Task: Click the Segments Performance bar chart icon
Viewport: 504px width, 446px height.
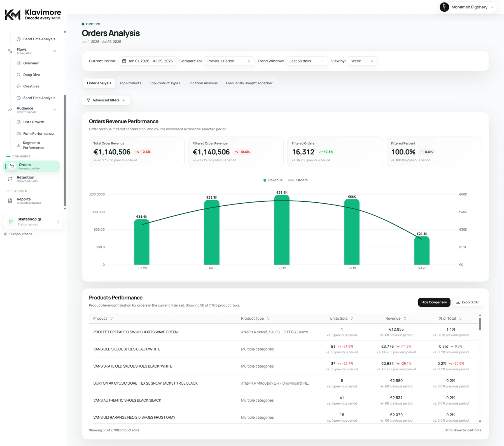Action: (18, 145)
